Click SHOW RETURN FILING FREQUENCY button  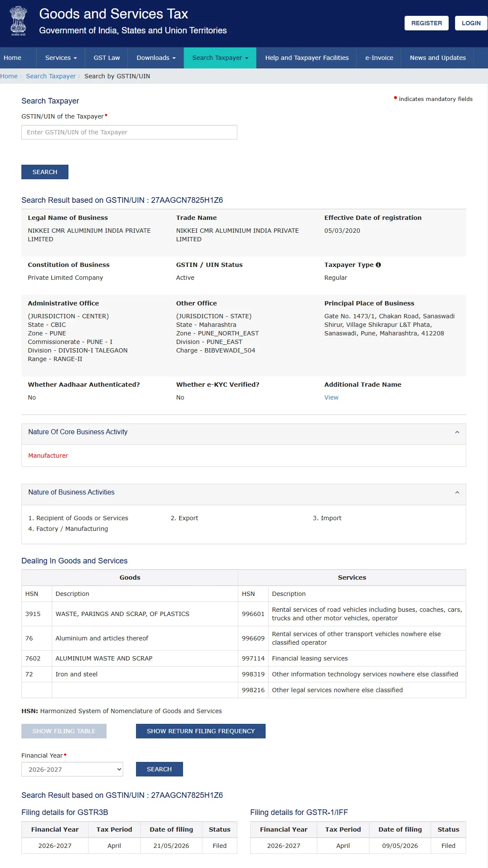(201, 731)
